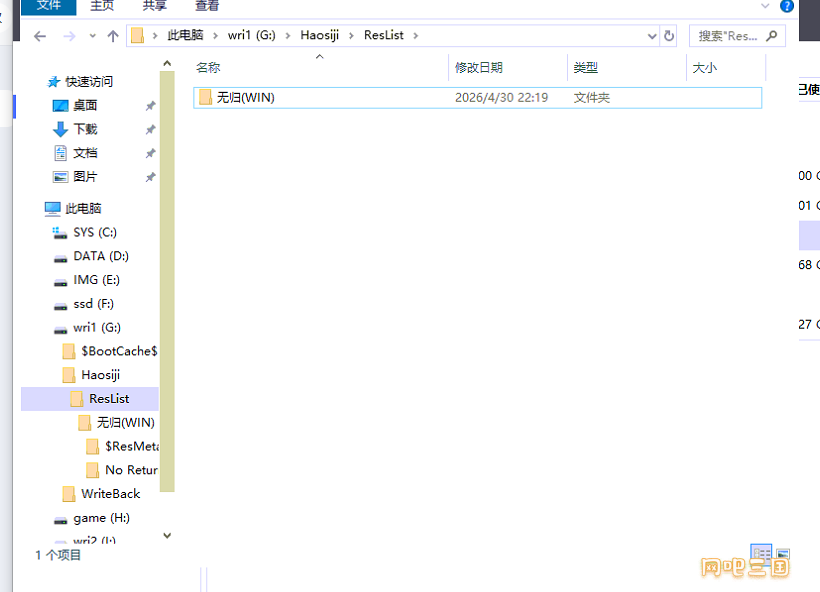Click the 文件夹 type cell
Viewport: 820px width, 592px height.
(x=591, y=98)
